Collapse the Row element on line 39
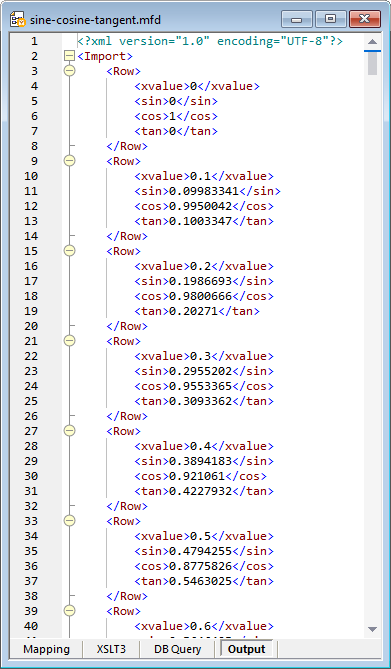 coord(69,611)
